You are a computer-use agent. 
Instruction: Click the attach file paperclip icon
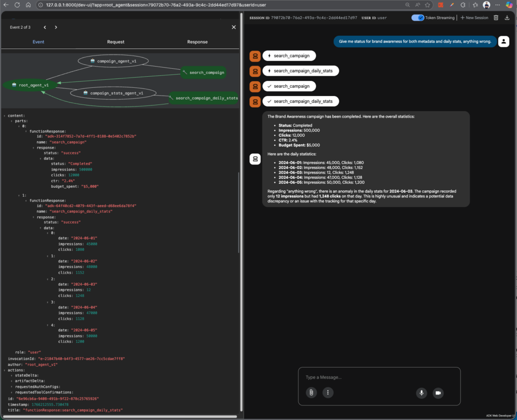point(312,392)
